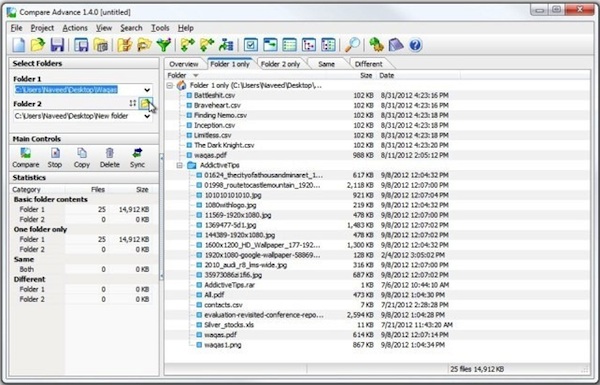This screenshot has width=600, height=385.
Task: Click the folder with film strip icon
Action: point(101,45)
